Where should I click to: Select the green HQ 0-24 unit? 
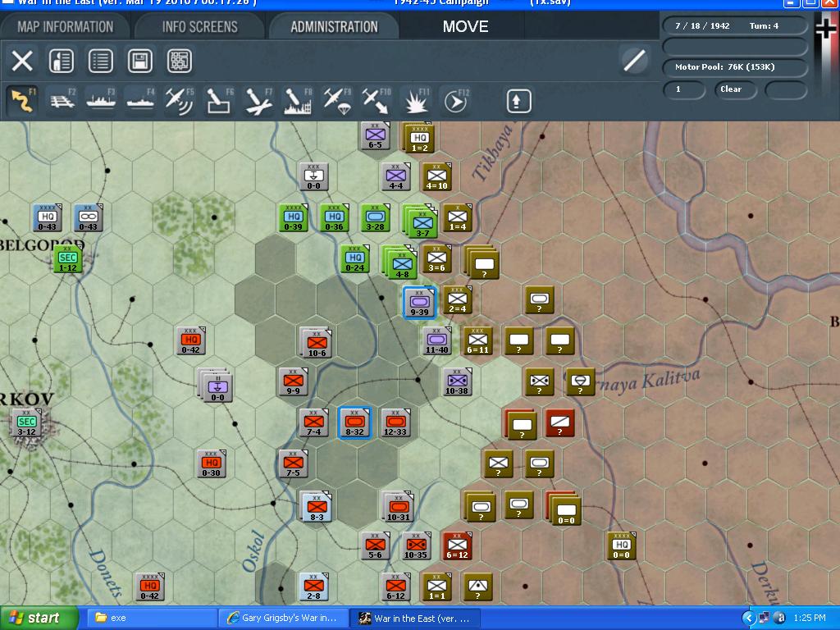coord(354,258)
